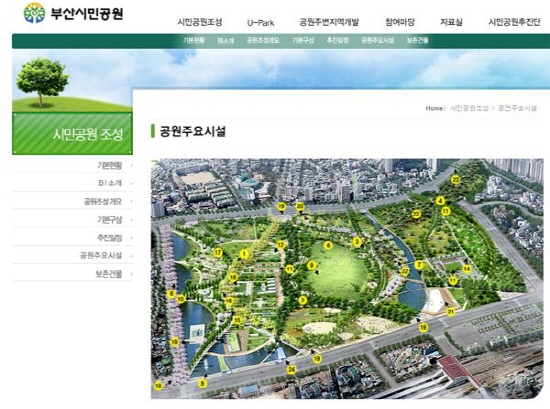Click yellow marker 7 by the river
This screenshot has width=550, height=409.
(419, 265)
